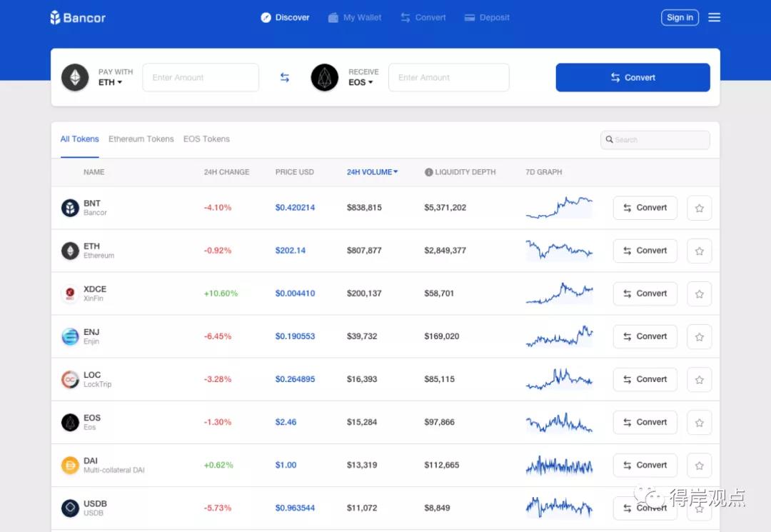
Task: Convert BNT via its row button
Action: click(645, 208)
